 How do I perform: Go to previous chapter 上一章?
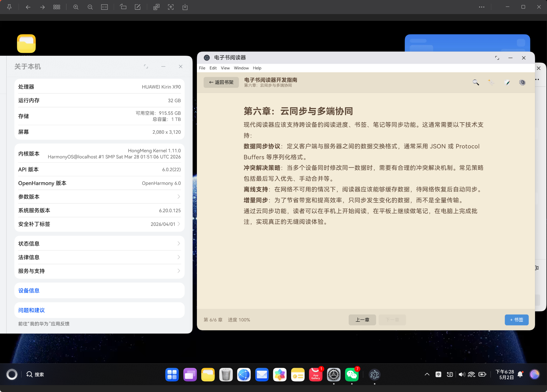(x=362, y=320)
